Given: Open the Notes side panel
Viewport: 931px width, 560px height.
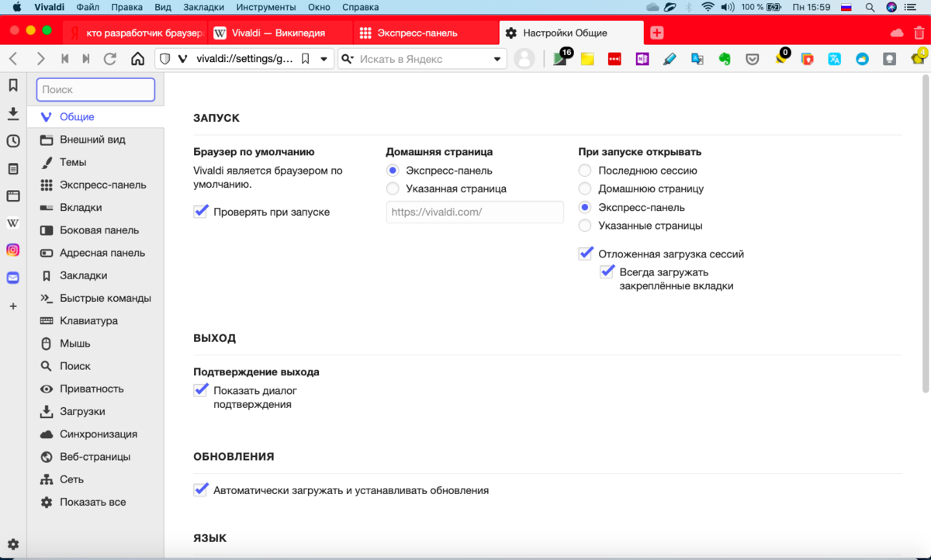Looking at the screenshot, I should pos(13,168).
